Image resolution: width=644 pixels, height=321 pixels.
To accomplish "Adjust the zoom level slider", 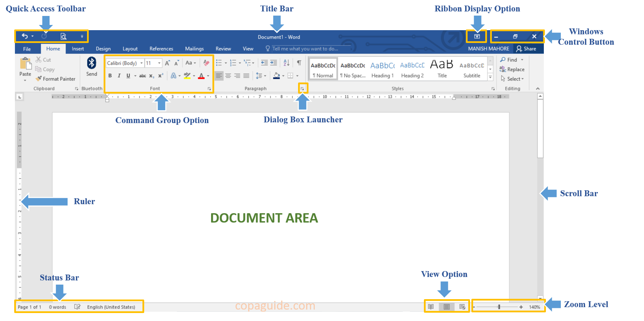I will pos(499,306).
